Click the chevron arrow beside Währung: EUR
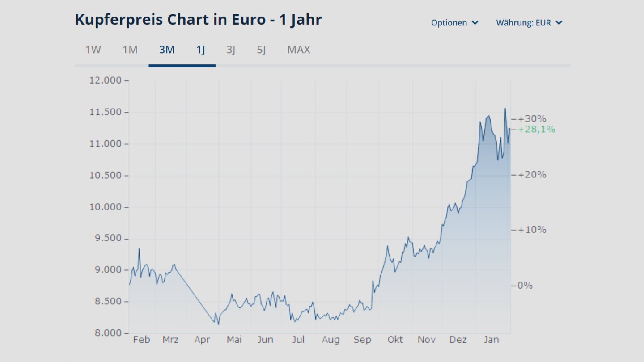This screenshot has width=644, height=362. 559,23
